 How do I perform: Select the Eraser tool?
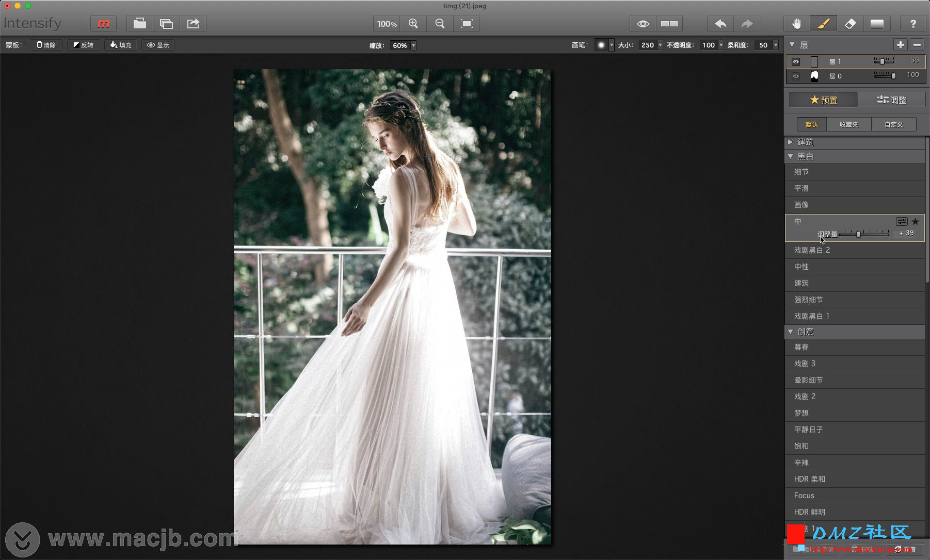pos(850,24)
